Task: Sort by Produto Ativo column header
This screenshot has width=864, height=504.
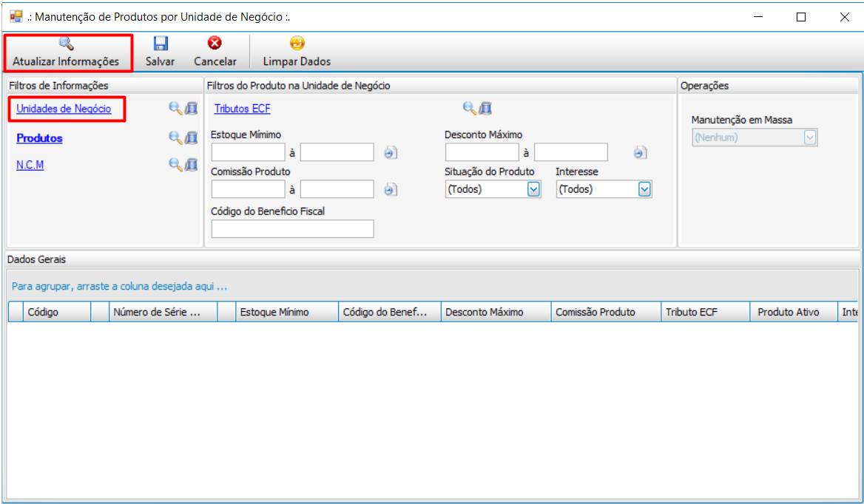Action: pos(794,312)
